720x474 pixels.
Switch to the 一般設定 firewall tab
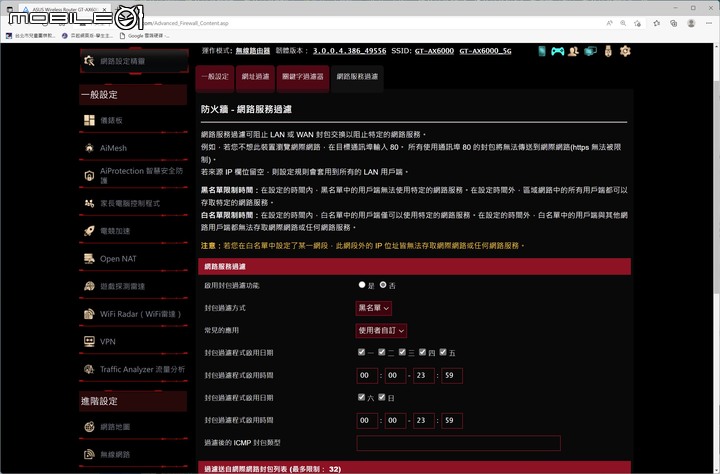click(215, 77)
